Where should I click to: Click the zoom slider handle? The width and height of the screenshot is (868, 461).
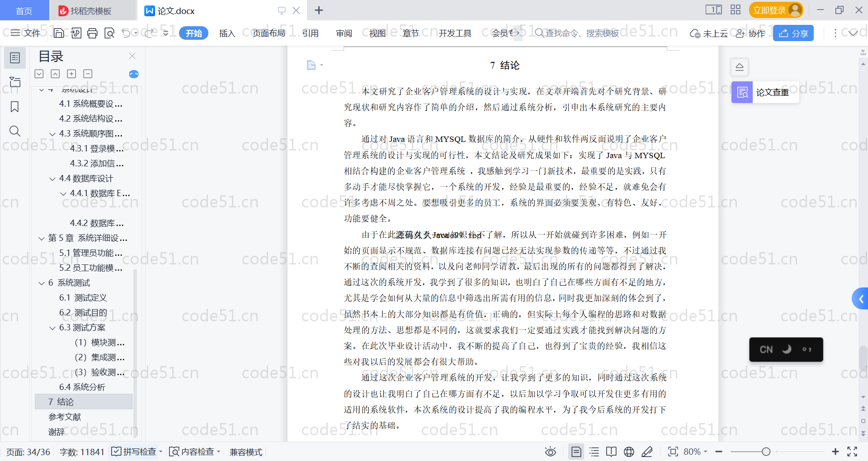click(x=766, y=452)
